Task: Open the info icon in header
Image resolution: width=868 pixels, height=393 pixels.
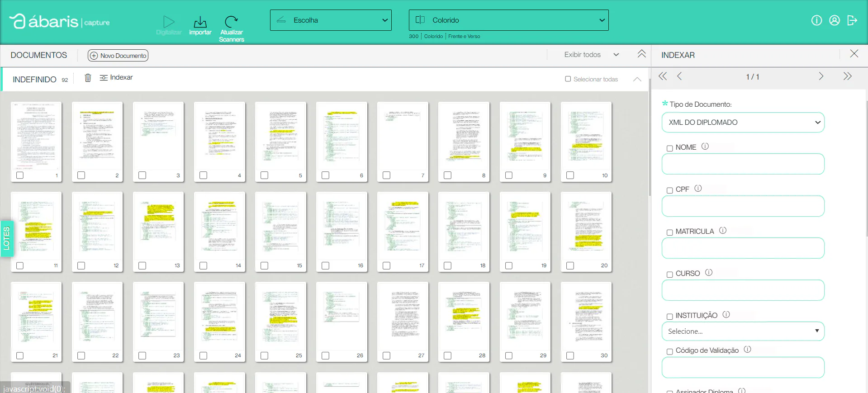Action: click(x=816, y=20)
